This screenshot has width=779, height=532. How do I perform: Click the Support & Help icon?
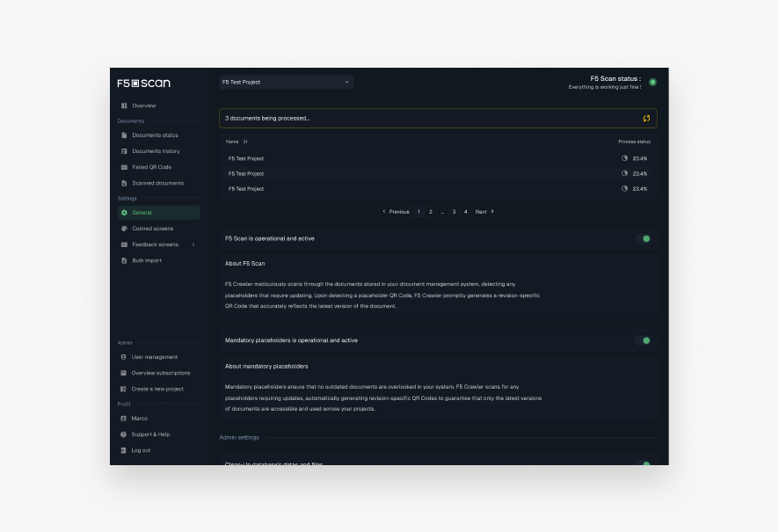point(124,434)
